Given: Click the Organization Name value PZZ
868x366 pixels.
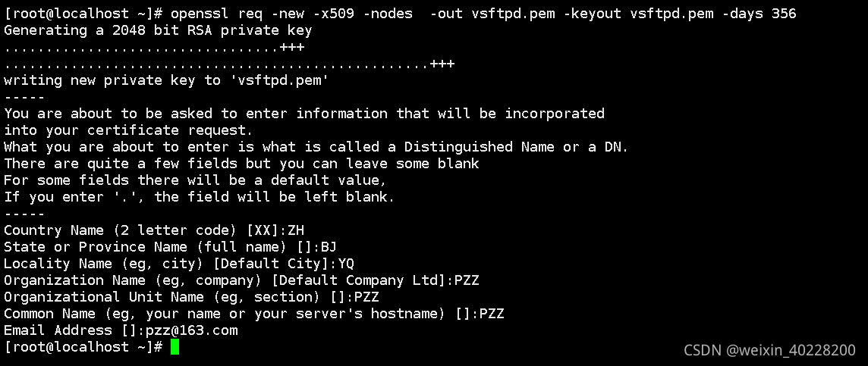Looking at the screenshot, I should point(467,280).
